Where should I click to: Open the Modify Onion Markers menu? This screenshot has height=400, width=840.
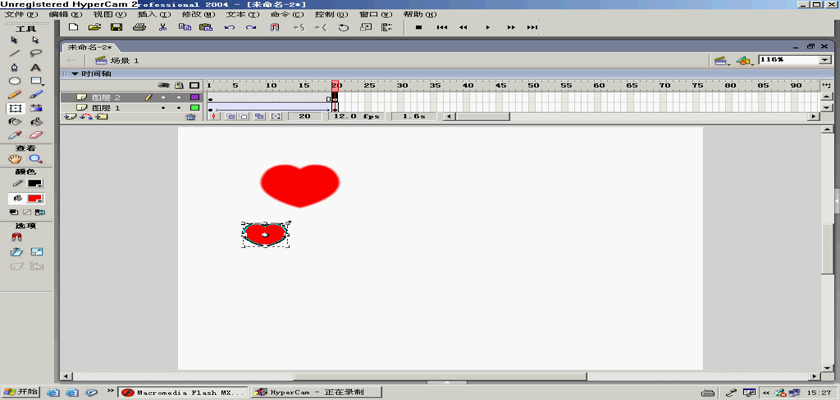coord(275,116)
